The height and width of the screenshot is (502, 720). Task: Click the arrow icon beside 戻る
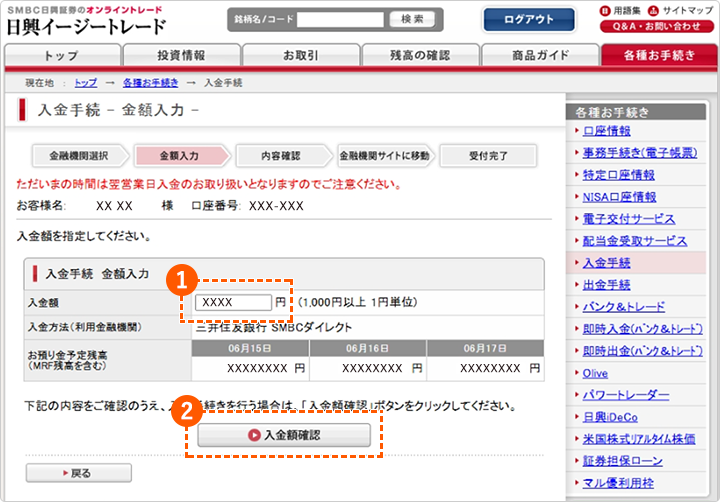point(66,473)
